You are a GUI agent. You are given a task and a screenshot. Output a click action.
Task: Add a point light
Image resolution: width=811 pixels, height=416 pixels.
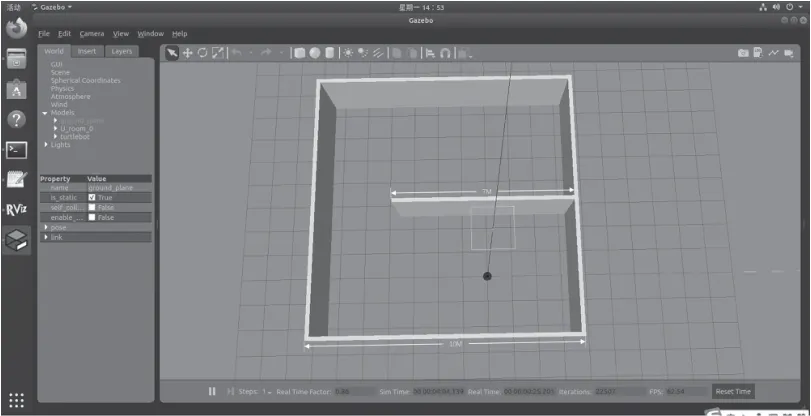click(x=348, y=53)
